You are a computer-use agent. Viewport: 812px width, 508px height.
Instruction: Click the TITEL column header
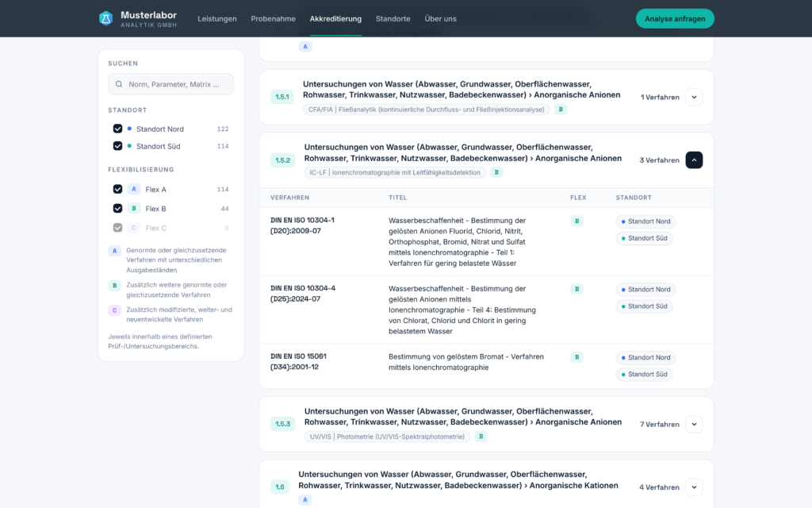398,198
